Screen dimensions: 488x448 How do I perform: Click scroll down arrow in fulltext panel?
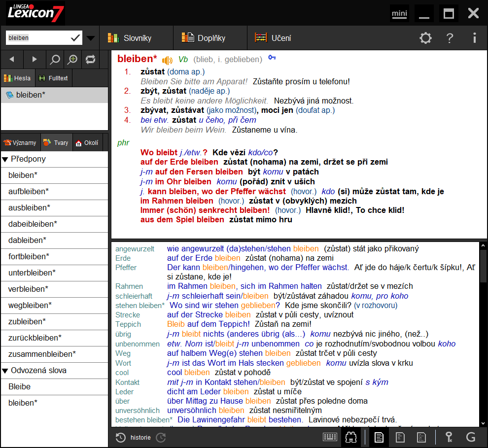[483, 423]
